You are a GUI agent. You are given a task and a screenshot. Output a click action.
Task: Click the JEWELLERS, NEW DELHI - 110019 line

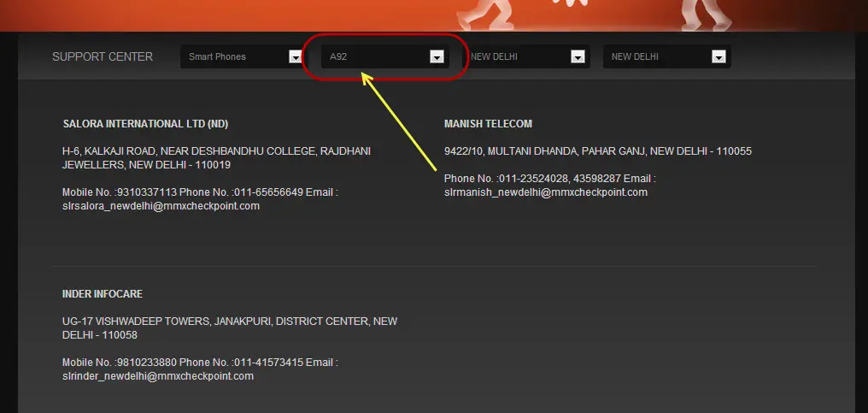(146, 165)
